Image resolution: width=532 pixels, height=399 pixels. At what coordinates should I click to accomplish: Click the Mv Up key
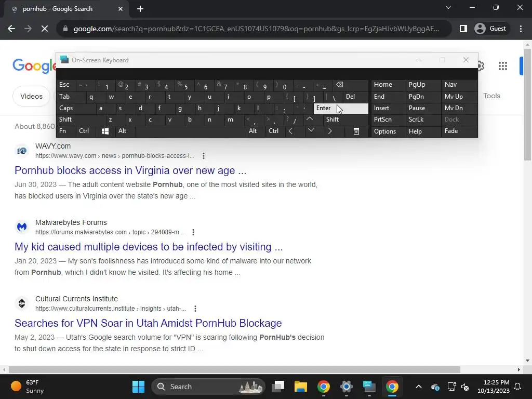[459, 97]
